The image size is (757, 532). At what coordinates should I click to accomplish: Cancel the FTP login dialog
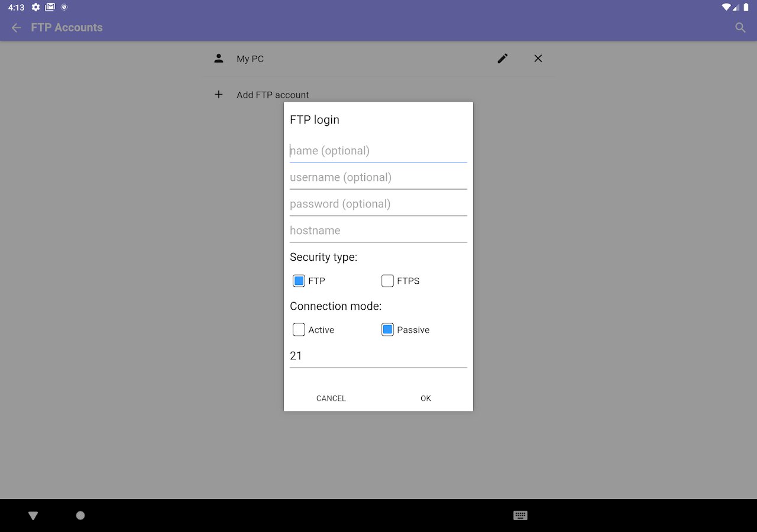(x=331, y=398)
